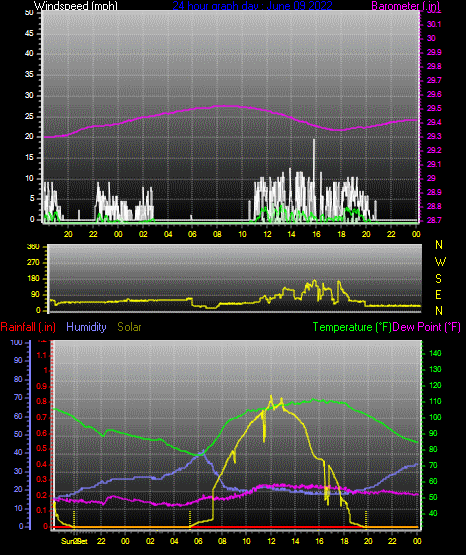Click wind direction scale value 270
Image resolution: width=466 pixels, height=555 pixels.
(x=33, y=263)
